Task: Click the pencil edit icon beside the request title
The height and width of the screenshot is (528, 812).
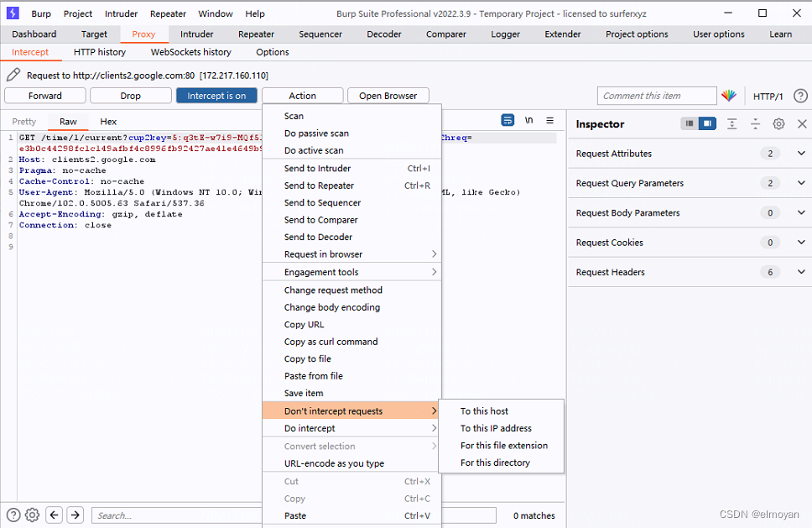Action: point(11,75)
